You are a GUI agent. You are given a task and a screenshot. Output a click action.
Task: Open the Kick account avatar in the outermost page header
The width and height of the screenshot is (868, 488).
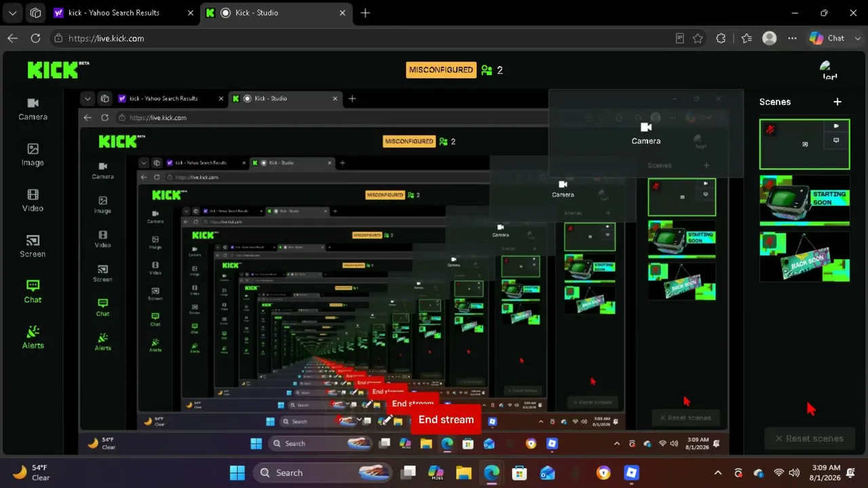point(829,70)
